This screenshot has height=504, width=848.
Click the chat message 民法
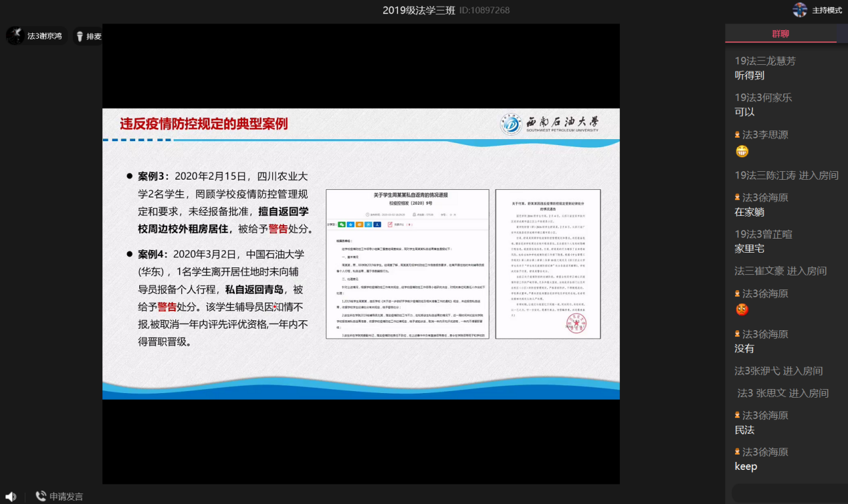(x=744, y=430)
